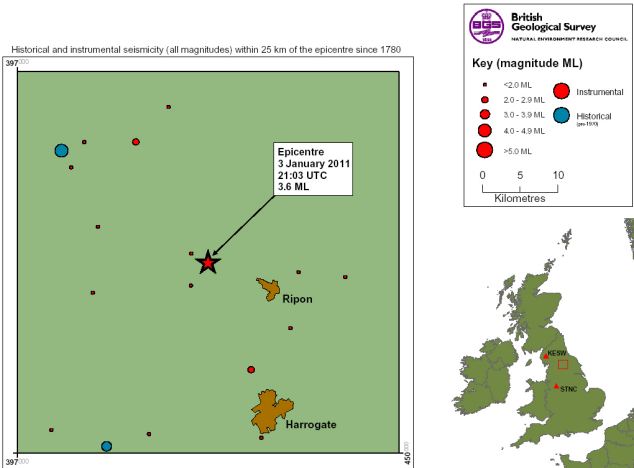Image resolution: width=634 pixels, height=468 pixels.
Task: Click the 'Historical' legend label
Action: tap(594, 116)
